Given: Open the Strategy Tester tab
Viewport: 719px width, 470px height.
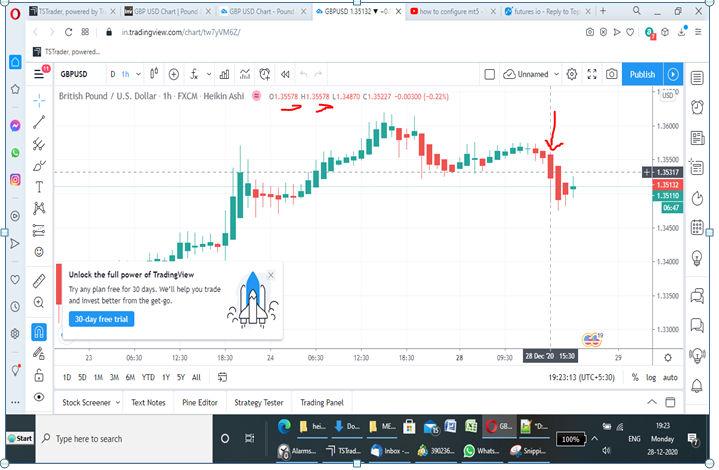Looking at the screenshot, I should (x=259, y=403).
